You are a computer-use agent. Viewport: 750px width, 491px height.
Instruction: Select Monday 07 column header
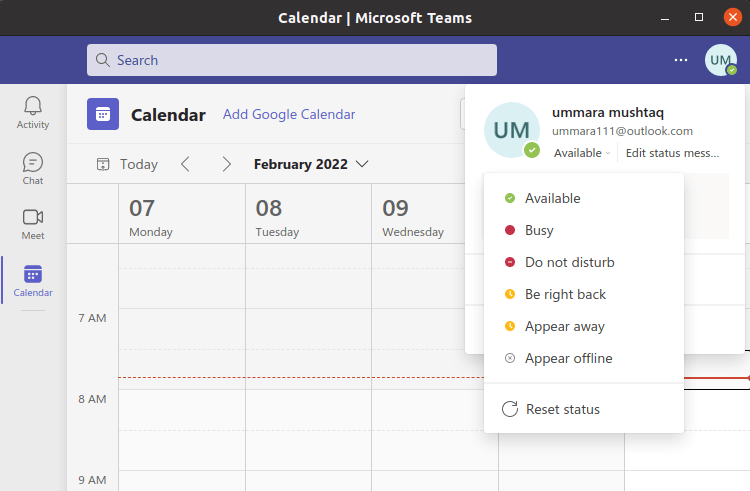182,214
